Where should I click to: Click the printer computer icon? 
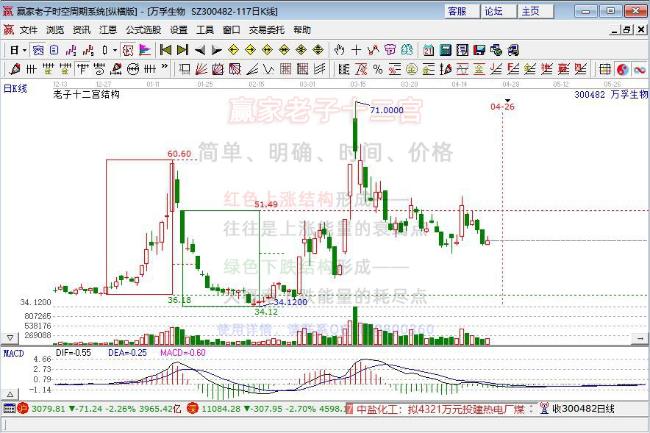point(513,50)
